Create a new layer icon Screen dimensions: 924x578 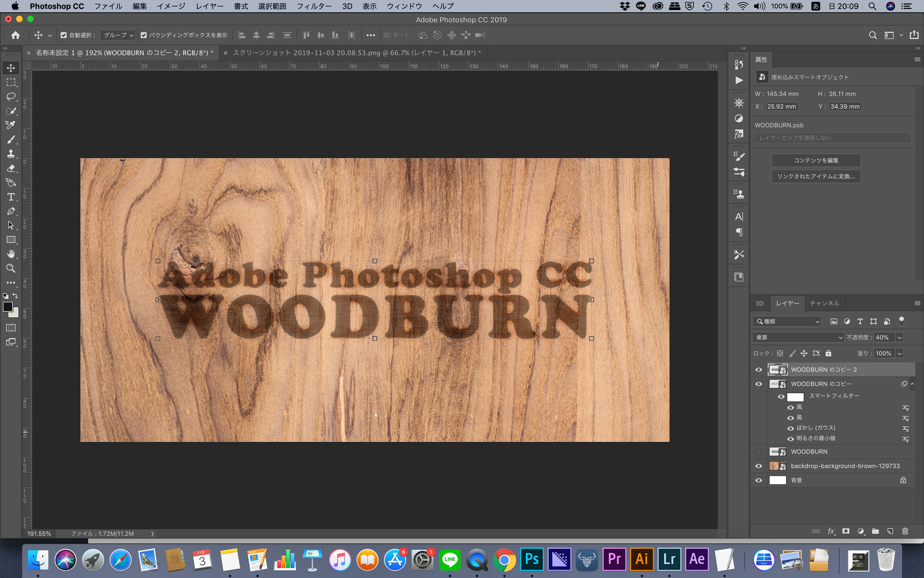(890, 531)
